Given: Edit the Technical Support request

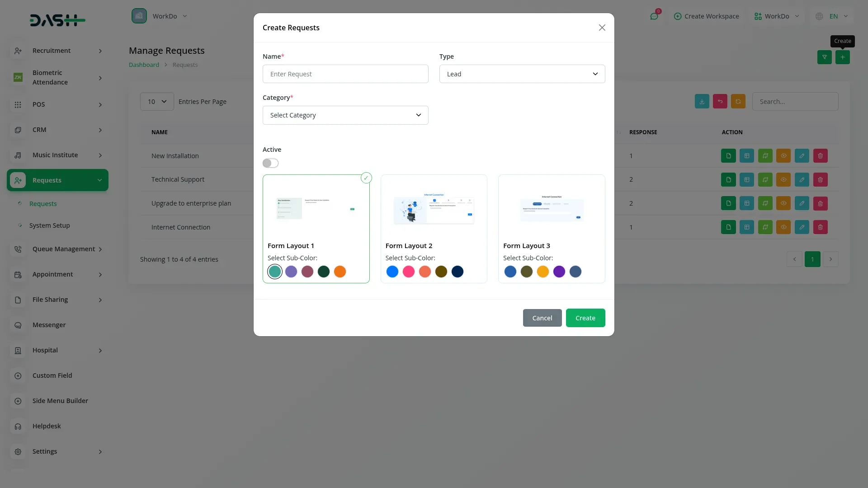Looking at the screenshot, I should click(802, 180).
